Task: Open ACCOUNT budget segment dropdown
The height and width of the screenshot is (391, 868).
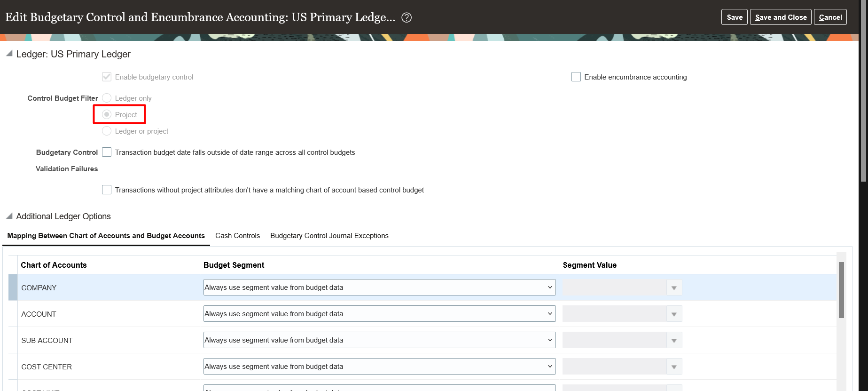Action: click(x=380, y=314)
